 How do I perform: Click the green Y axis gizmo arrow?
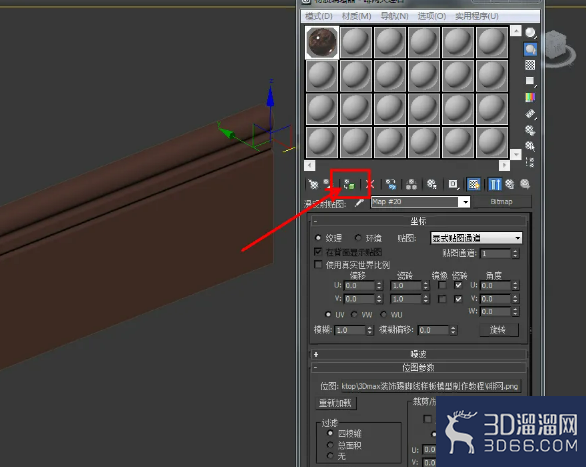[x=226, y=132]
